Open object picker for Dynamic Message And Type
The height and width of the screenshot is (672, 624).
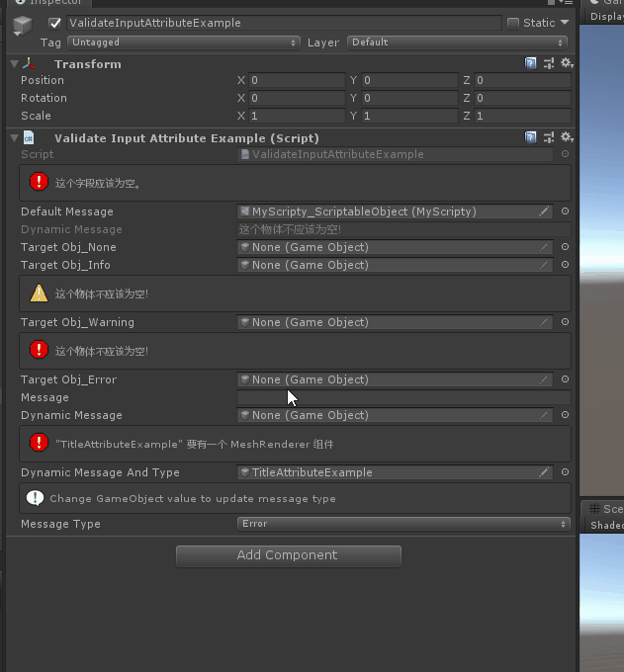pos(565,472)
